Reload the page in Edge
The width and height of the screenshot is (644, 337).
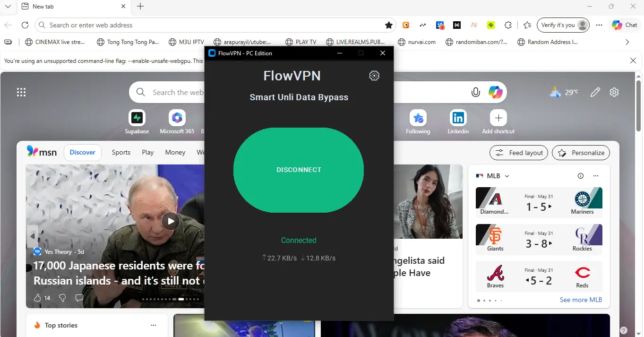[25, 25]
